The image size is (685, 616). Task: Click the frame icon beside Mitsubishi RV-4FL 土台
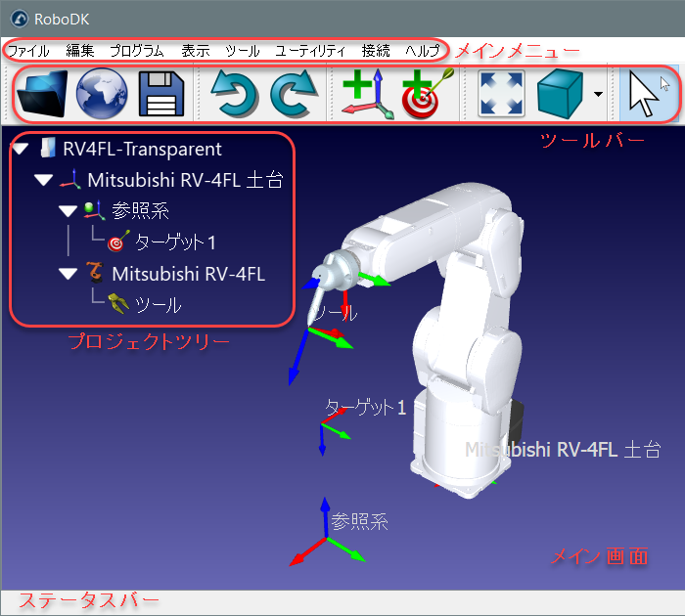click(x=70, y=180)
